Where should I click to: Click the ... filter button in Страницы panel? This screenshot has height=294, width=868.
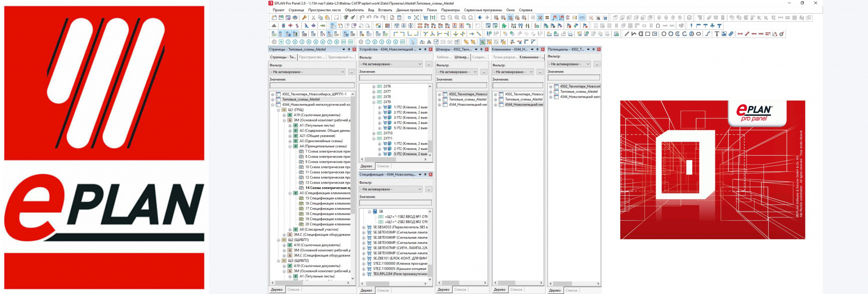[x=351, y=72]
